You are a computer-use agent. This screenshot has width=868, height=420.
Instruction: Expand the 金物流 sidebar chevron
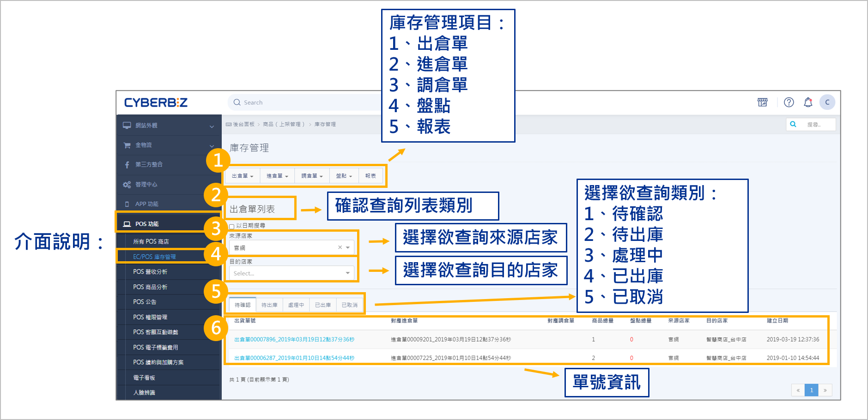[x=212, y=146]
